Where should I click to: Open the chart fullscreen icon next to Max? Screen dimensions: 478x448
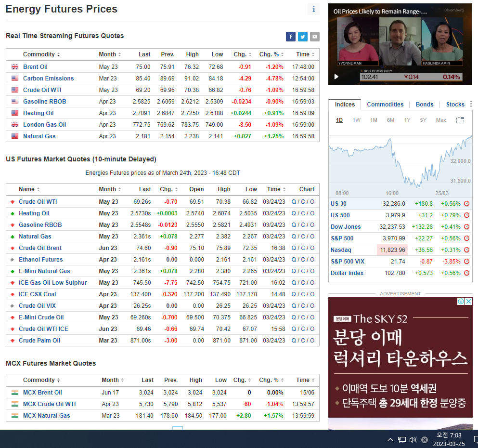[x=460, y=120]
